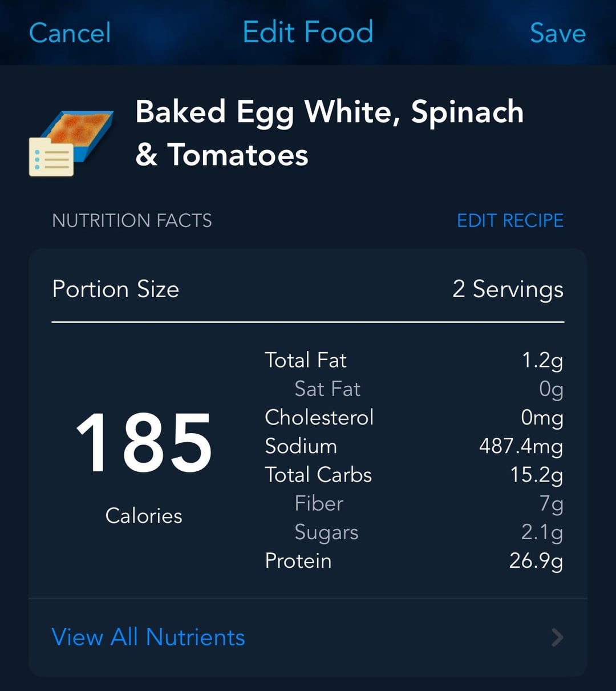Tap the Edit Food header title

(308, 32)
